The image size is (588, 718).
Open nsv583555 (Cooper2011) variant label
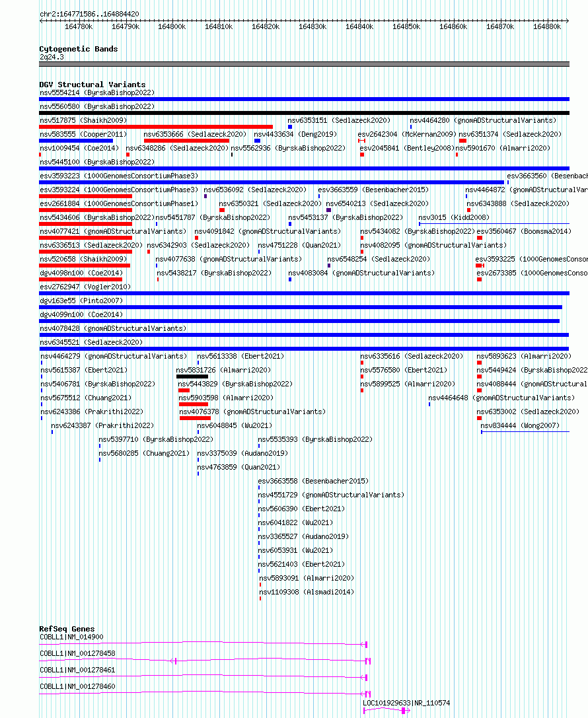(83, 134)
